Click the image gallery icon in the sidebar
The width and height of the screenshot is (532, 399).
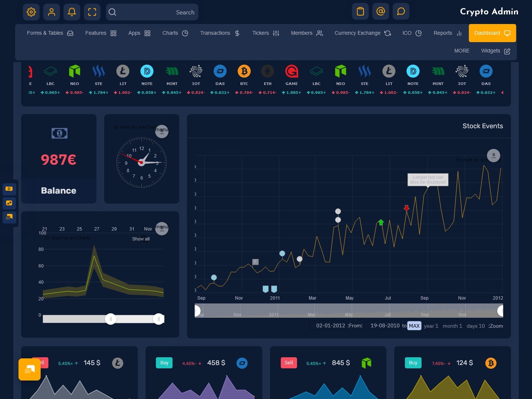[x=9, y=203]
